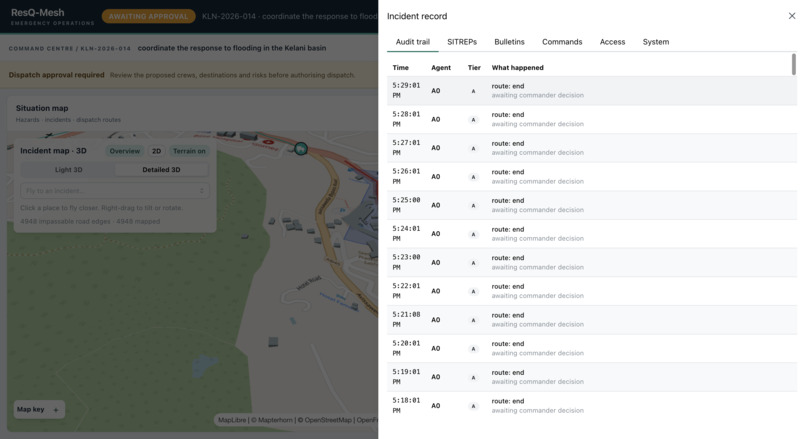
Task: Click tier A badge in 5:28:01 row
Action: pos(473,120)
